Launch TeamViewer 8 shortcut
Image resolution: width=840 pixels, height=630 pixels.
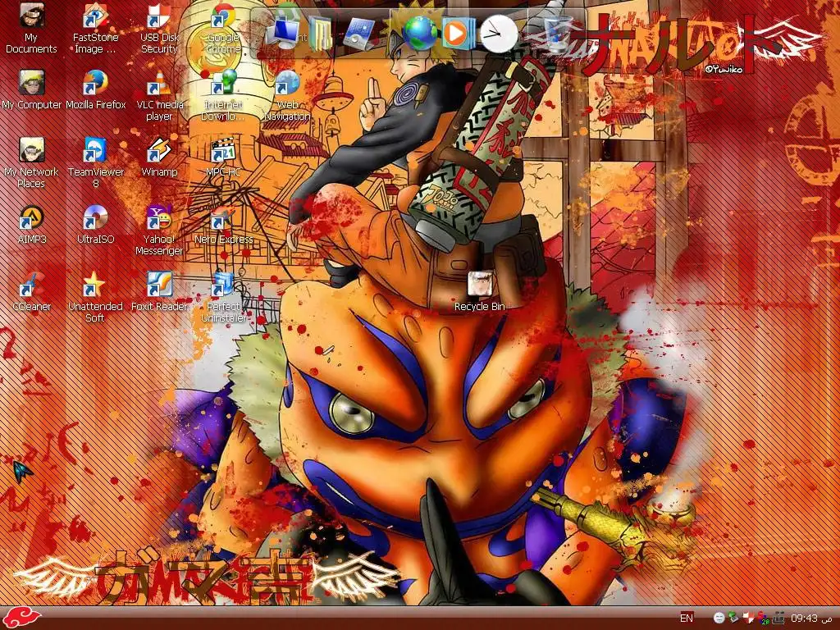click(x=95, y=162)
